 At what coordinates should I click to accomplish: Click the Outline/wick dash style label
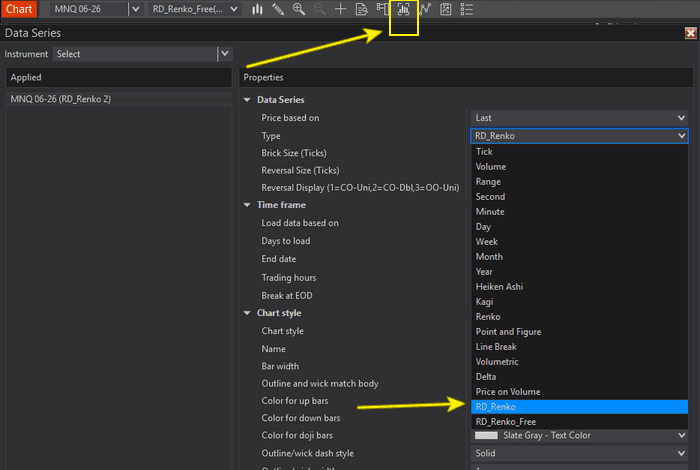tap(308, 453)
